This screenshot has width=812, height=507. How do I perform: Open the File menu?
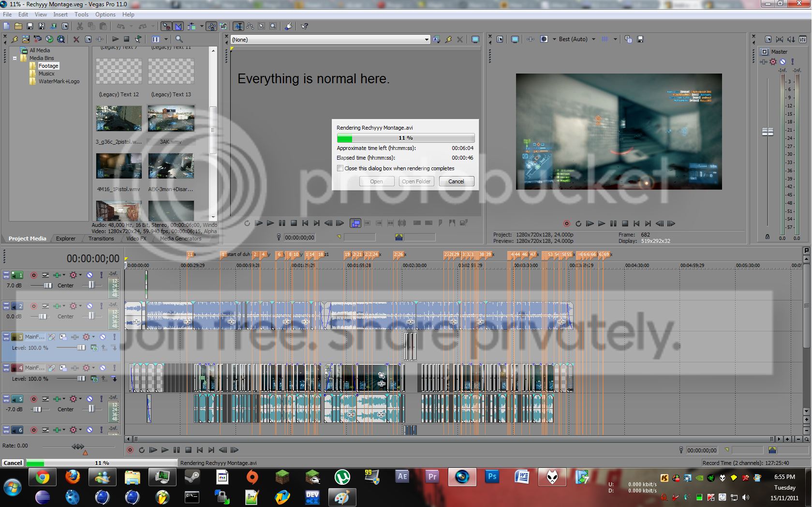[7, 15]
